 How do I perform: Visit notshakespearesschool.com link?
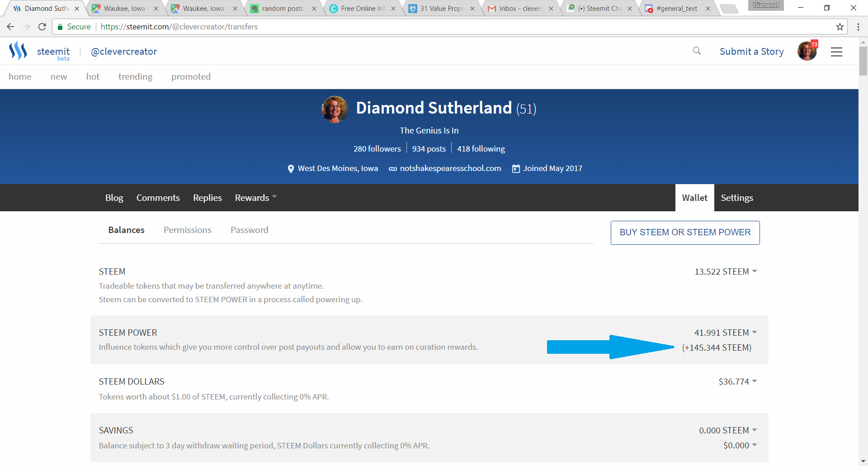(450, 168)
